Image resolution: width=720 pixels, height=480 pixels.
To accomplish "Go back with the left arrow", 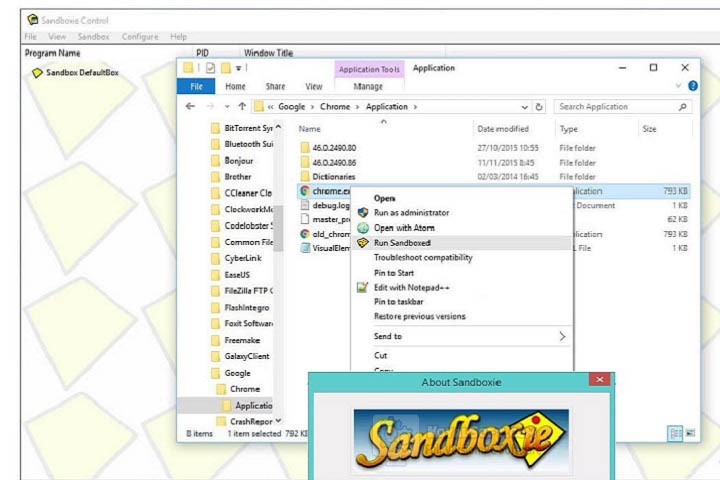I will (x=190, y=106).
